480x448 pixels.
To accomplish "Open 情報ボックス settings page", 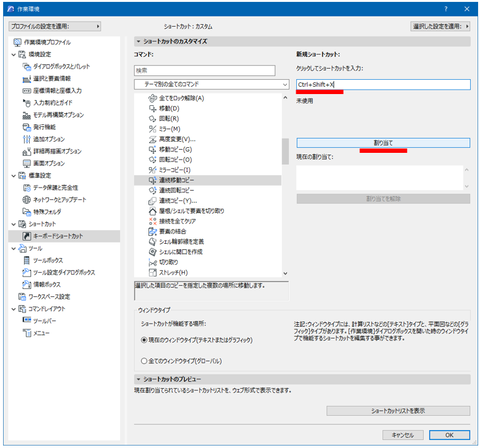I will (42, 285).
